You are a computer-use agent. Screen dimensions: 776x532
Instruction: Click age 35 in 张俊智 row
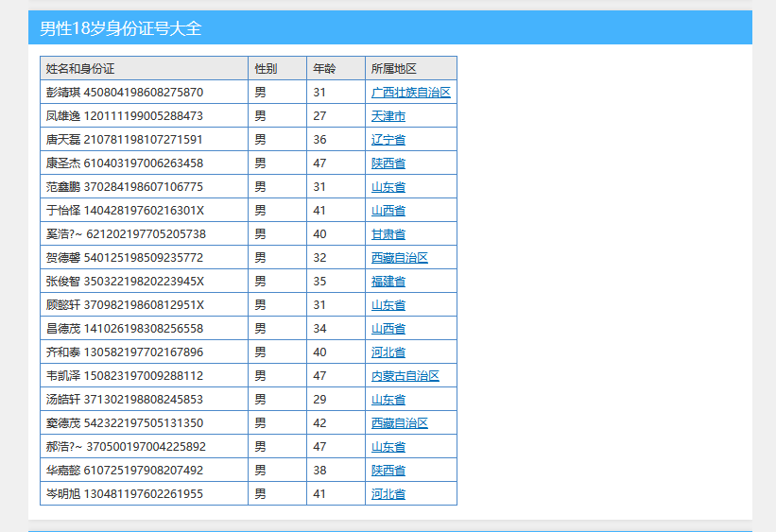336,281
